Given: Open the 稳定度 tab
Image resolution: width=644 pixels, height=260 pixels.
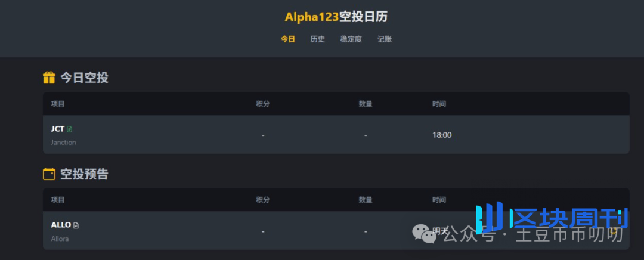Looking at the screenshot, I should pos(351,39).
